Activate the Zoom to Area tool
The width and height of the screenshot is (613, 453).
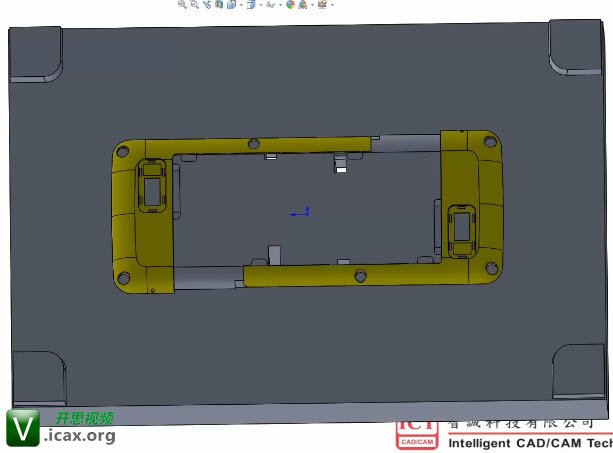click(194, 4)
